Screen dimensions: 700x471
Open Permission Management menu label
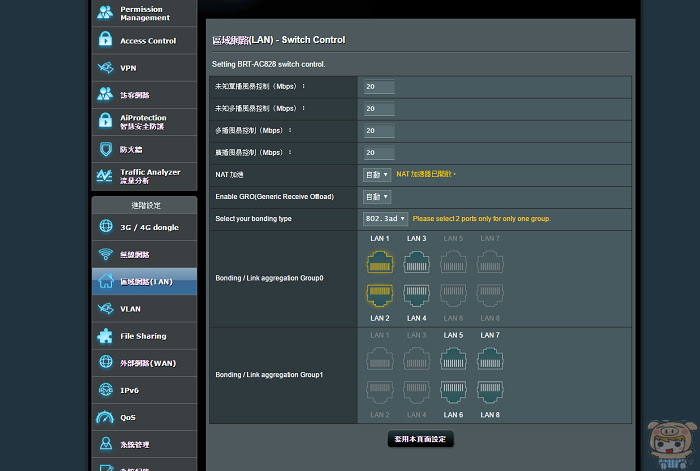tap(145, 13)
